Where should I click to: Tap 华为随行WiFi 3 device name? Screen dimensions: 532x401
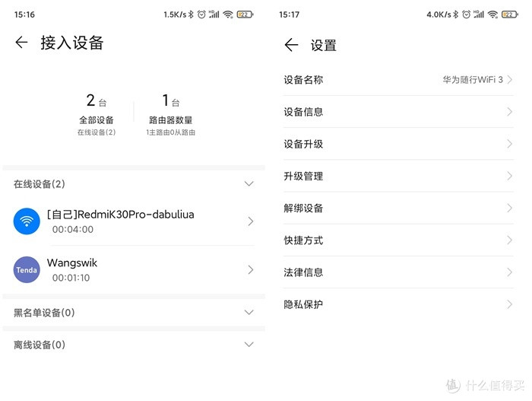click(x=473, y=79)
